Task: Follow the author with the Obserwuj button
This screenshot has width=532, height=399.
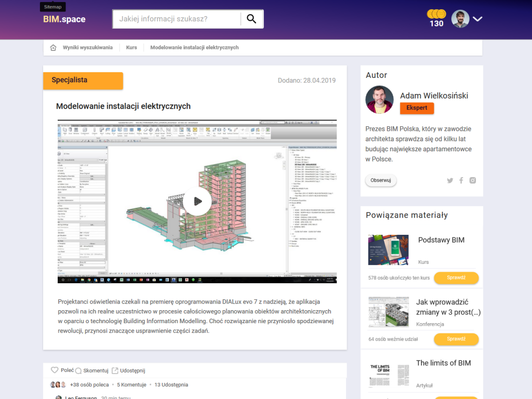Action: tap(381, 180)
